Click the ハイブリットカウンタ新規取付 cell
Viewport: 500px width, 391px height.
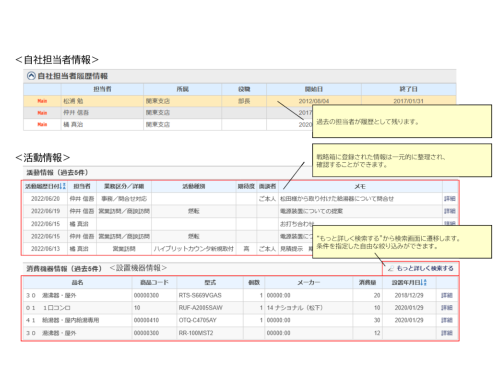[x=194, y=249]
